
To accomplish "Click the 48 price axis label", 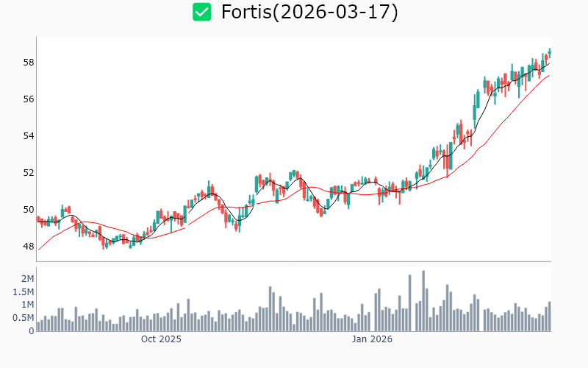I will click(x=28, y=247).
